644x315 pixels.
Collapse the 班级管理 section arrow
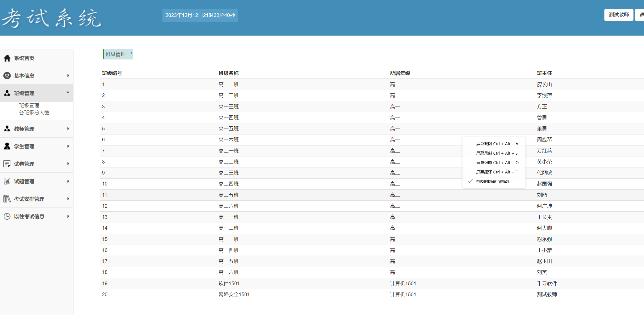(68, 93)
